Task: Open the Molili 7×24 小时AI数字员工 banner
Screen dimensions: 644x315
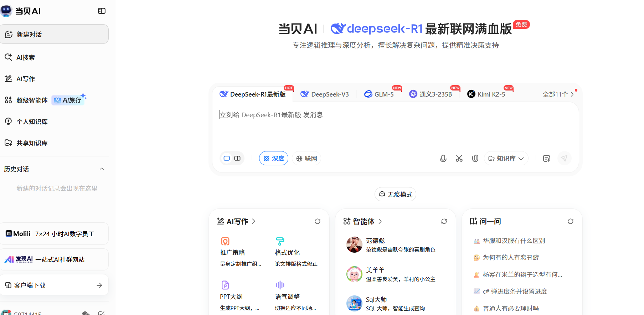Action: (54, 234)
